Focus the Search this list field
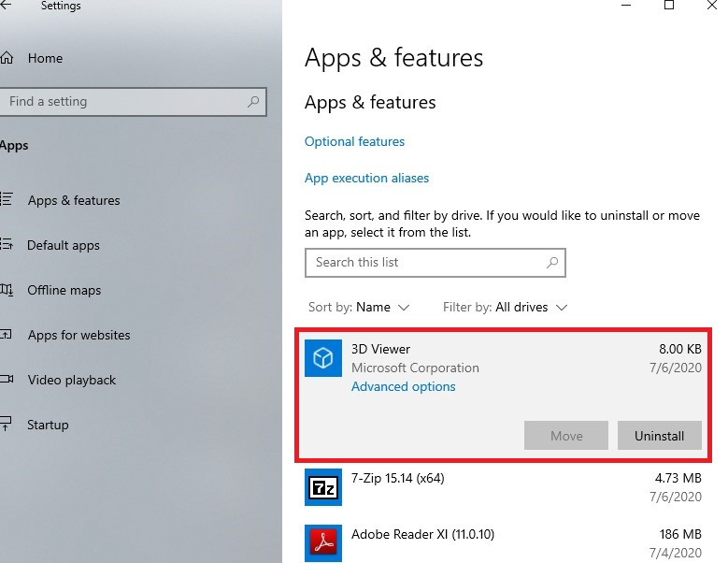This screenshot has height=563, width=728. tap(435, 263)
